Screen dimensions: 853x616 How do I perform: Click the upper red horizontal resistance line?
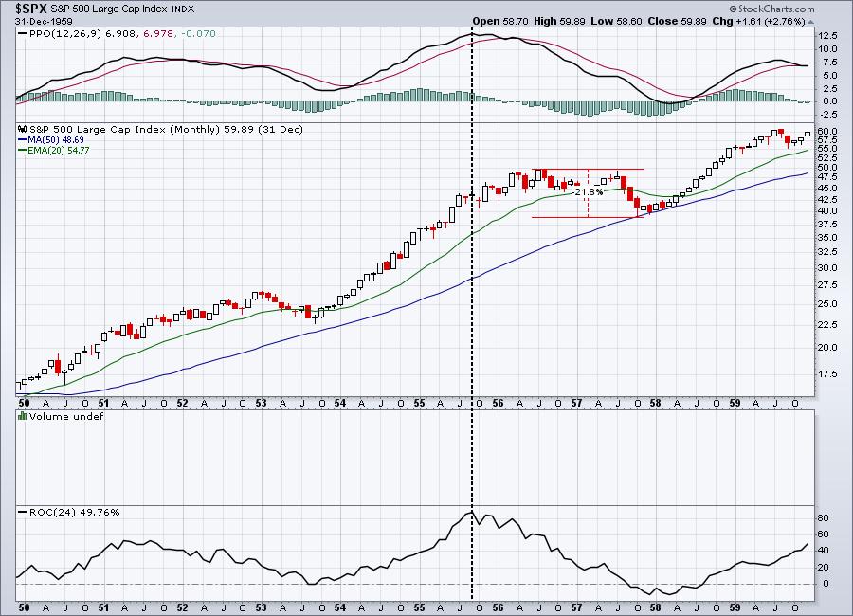coord(588,170)
